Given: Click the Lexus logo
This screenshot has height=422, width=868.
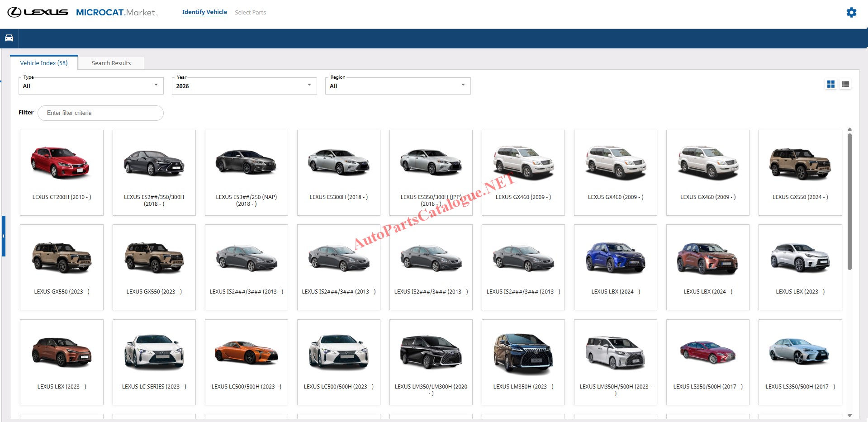Looking at the screenshot, I should click(38, 12).
